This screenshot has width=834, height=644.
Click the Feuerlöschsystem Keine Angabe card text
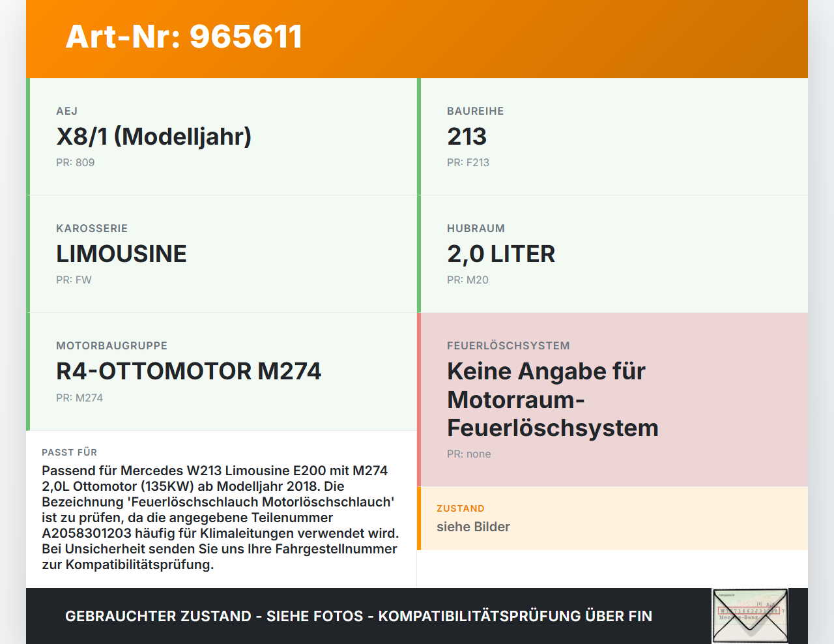pos(552,400)
